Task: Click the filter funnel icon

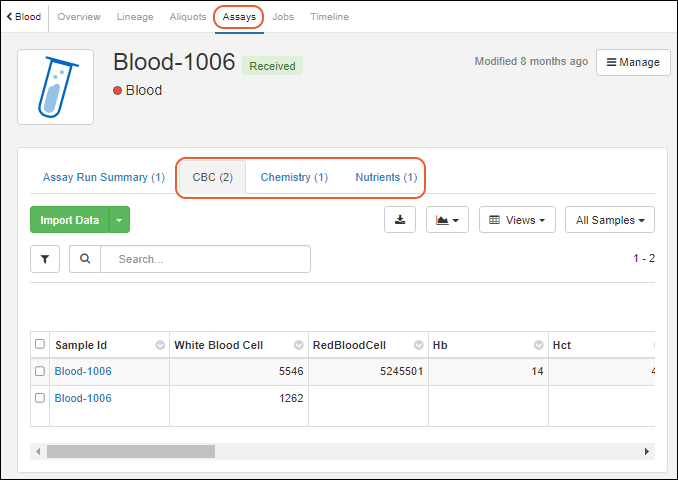Action: tap(45, 259)
